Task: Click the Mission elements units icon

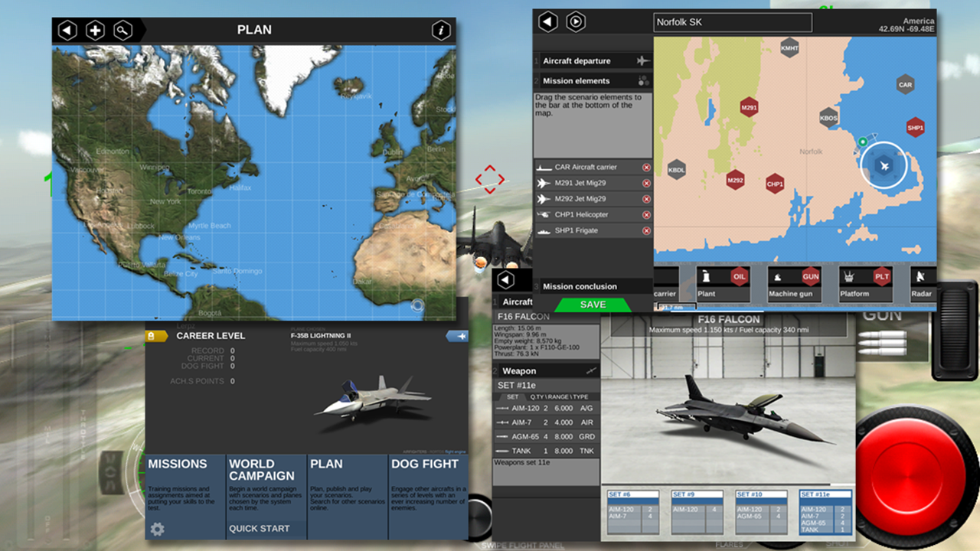Action: pyautogui.click(x=644, y=80)
